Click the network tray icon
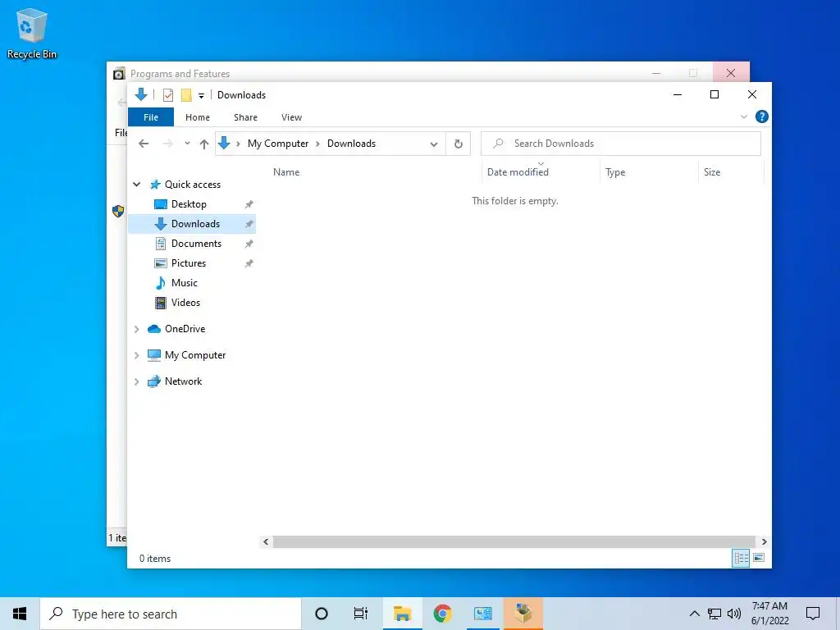The width and height of the screenshot is (840, 630). (x=714, y=614)
